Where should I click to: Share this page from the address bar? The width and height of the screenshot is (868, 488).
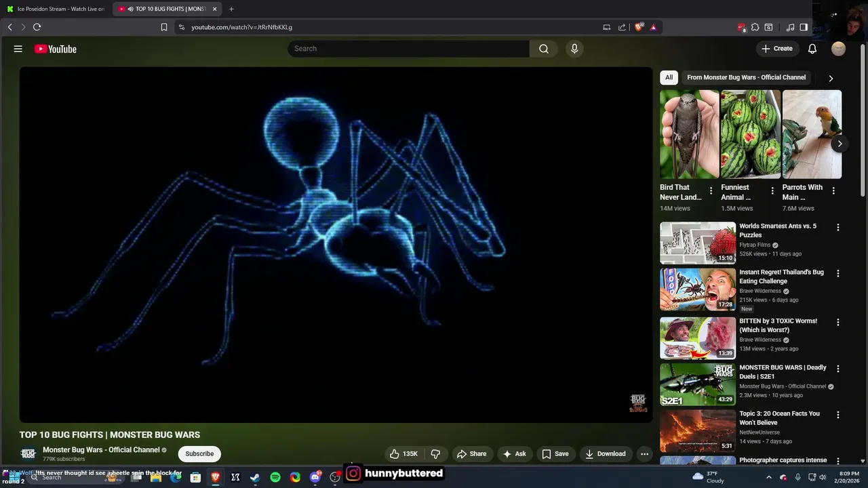click(622, 27)
